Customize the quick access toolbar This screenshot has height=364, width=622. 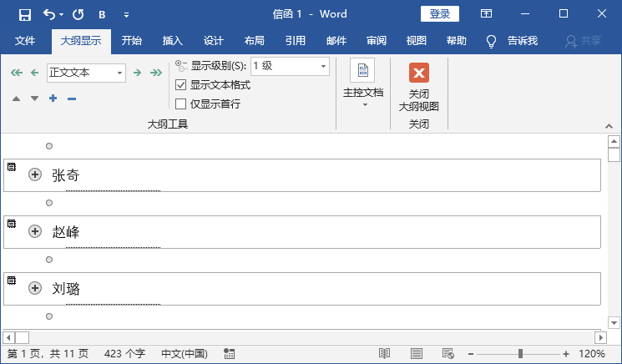pos(126,15)
